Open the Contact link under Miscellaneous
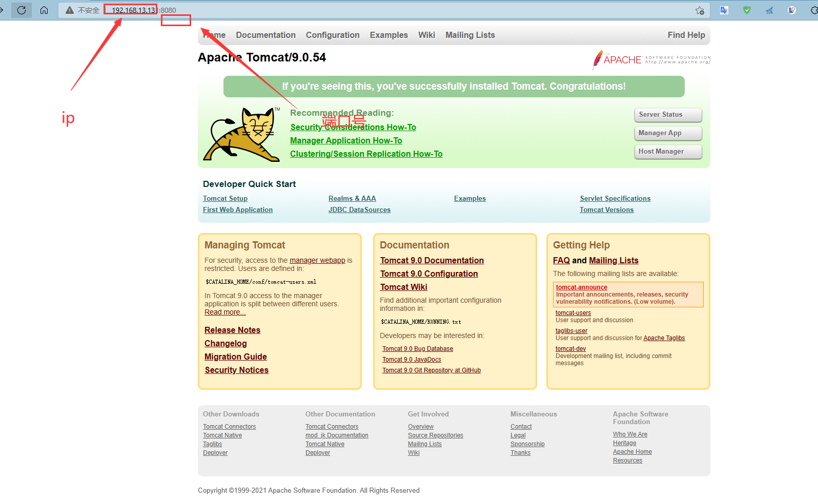This screenshot has height=504, width=818. [x=521, y=427]
